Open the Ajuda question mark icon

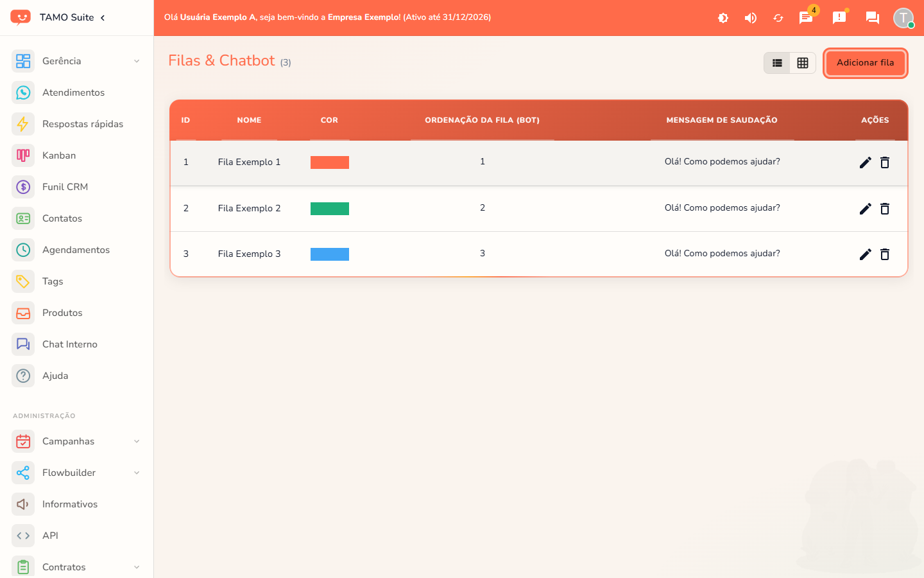(x=23, y=376)
